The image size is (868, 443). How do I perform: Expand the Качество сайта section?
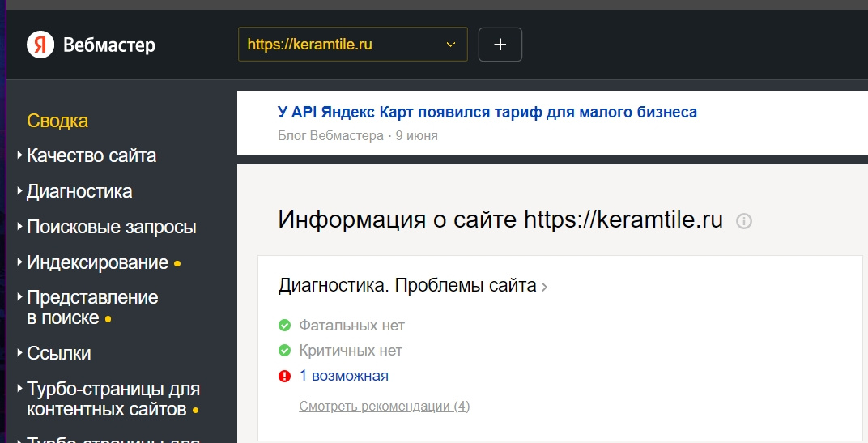(91, 155)
